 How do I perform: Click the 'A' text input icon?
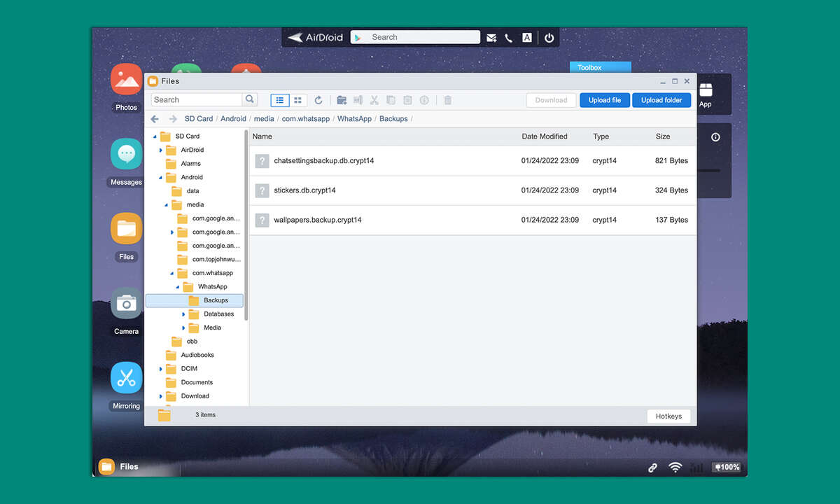coord(527,38)
